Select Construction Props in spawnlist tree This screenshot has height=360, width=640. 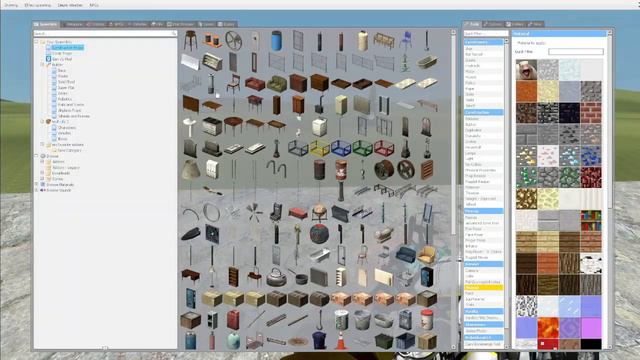[68, 48]
